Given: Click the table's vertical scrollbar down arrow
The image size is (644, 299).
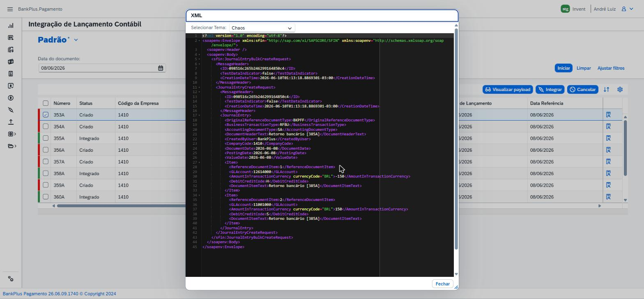Looking at the screenshot, I should [625, 200].
